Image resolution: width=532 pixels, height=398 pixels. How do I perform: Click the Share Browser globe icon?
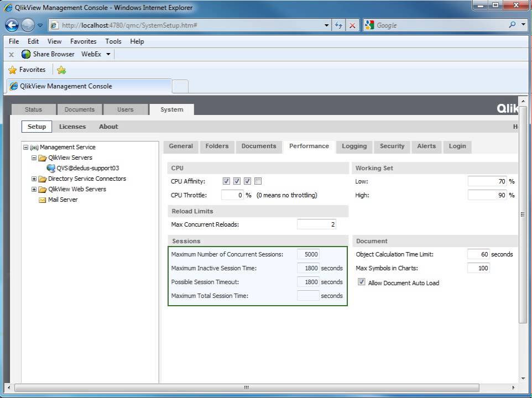tap(26, 54)
